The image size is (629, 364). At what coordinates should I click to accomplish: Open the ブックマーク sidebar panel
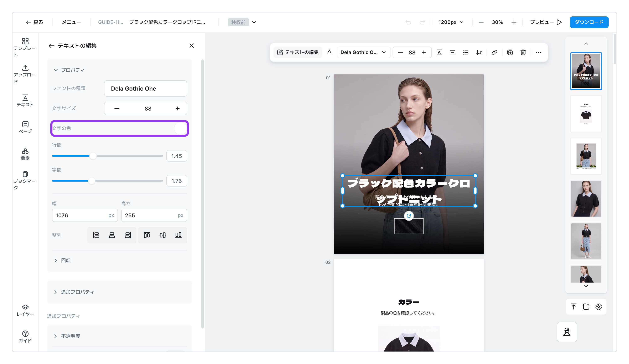pyautogui.click(x=25, y=181)
